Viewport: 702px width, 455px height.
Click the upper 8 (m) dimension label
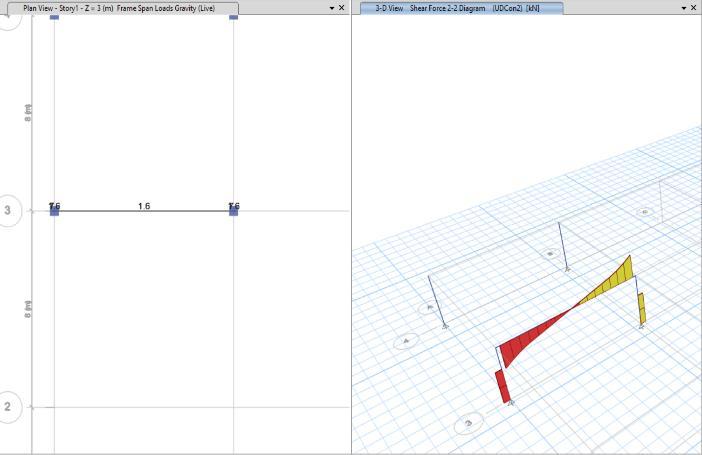point(28,112)
